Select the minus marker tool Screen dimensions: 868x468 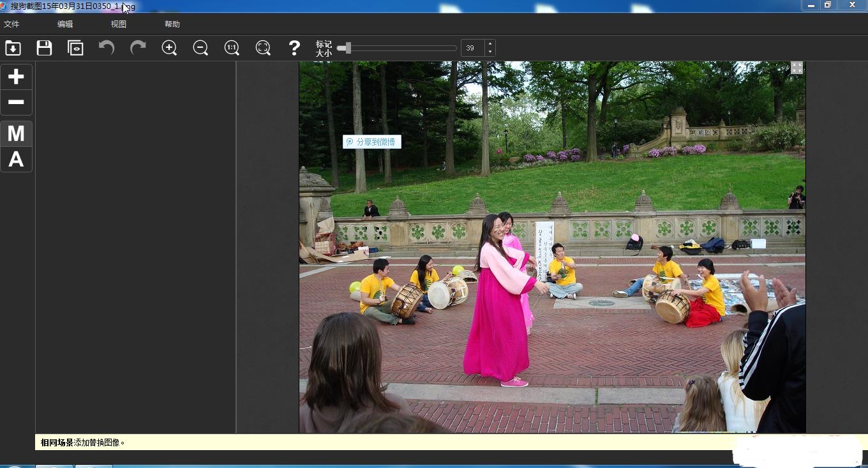coord(16,102)
